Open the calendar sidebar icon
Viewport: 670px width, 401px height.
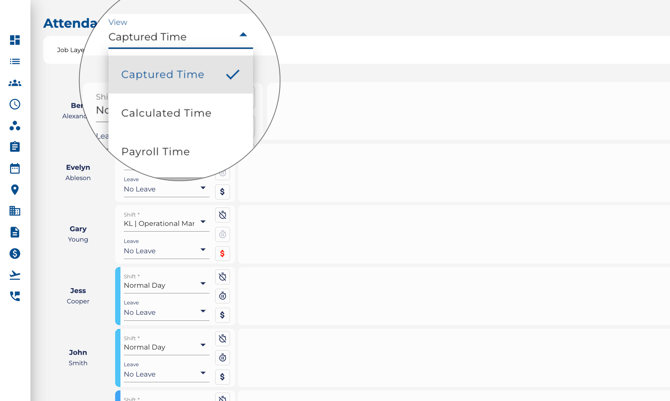15,168
